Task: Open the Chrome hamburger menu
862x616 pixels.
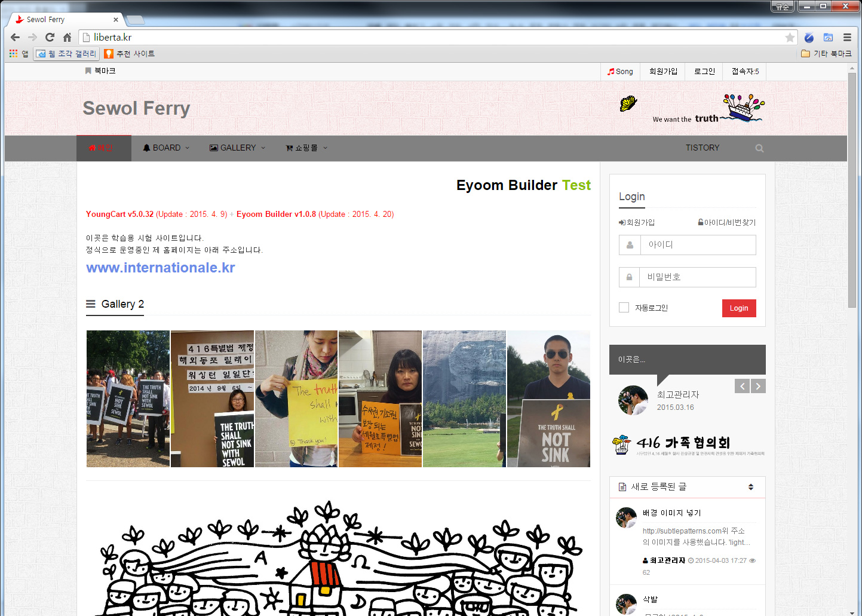Action: tap(847, 37)
